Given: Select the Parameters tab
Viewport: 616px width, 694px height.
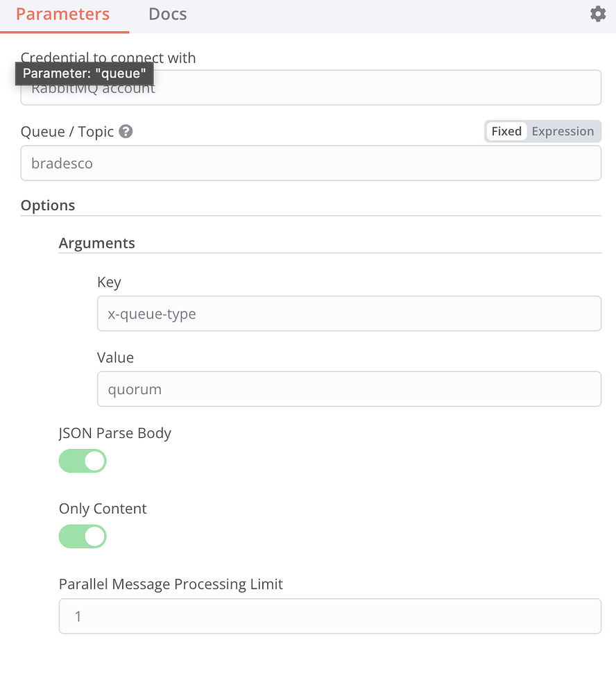Looking at the screenshot, I should (62, 13).
